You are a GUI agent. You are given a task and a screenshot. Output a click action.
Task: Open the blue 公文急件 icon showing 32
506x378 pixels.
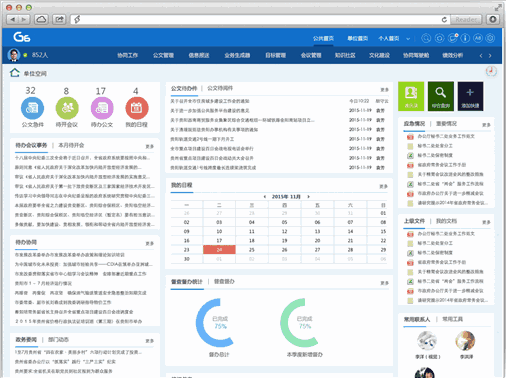32,108
